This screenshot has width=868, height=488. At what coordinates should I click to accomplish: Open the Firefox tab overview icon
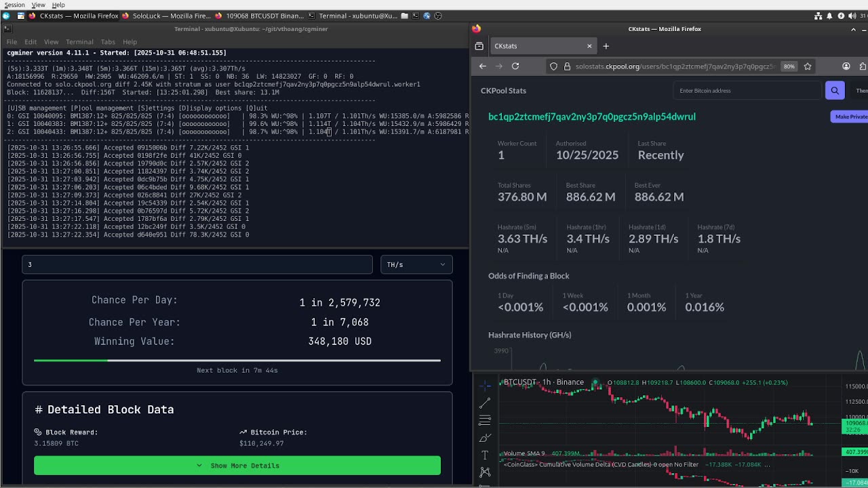(479, 46)
